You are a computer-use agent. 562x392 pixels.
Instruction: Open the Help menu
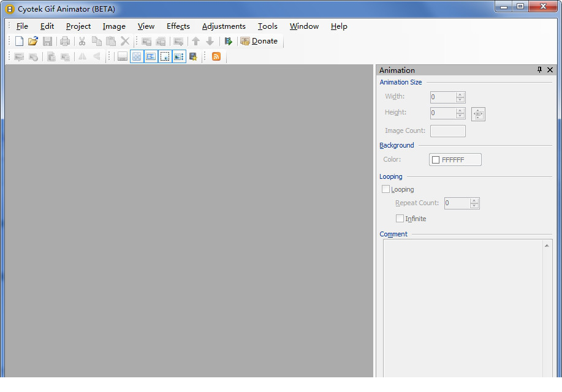[x=339, y=26]
